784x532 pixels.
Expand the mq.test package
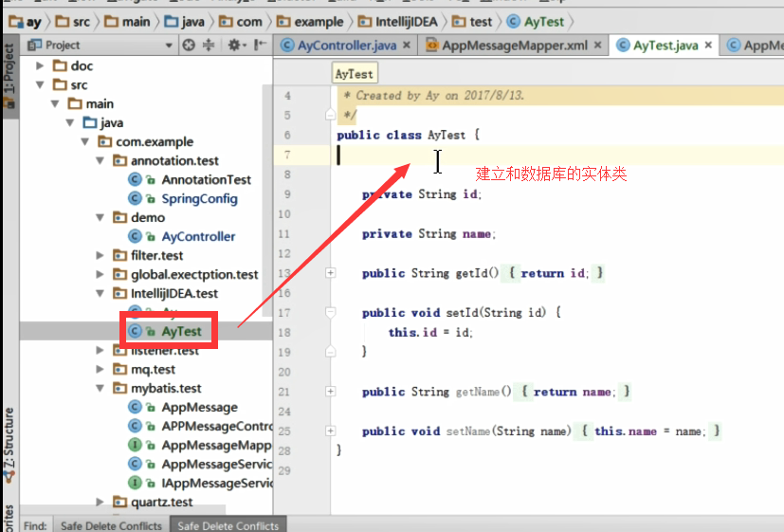pyautogui.click(x=100, y=370)
